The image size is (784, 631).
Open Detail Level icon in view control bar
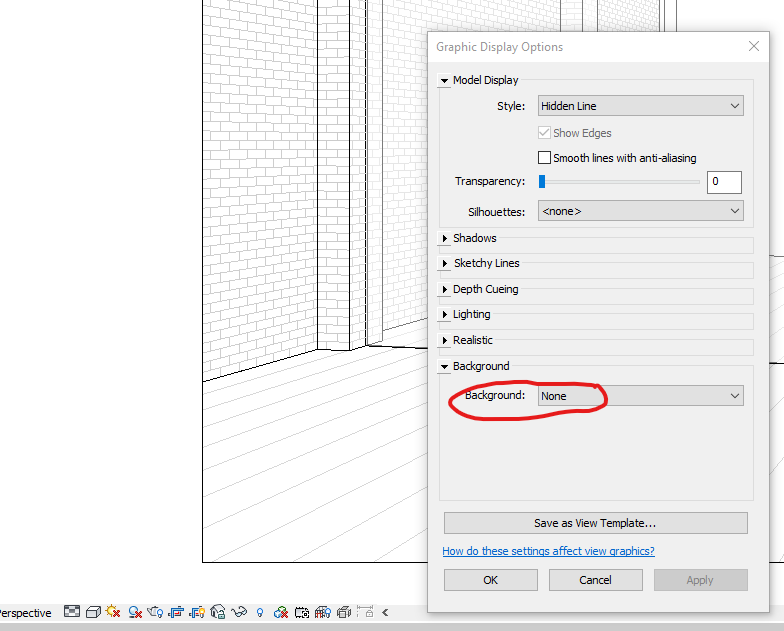coord(72,612)
